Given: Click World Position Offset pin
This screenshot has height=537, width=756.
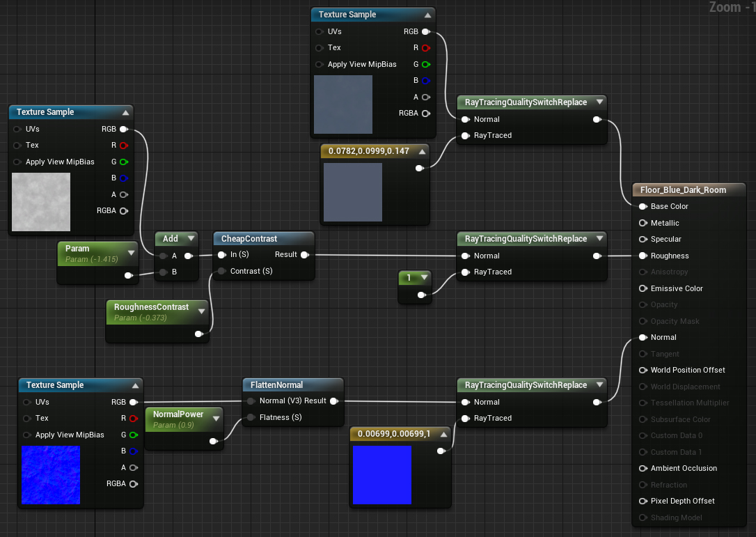Looking at the screenshot, I should (643, 370).
